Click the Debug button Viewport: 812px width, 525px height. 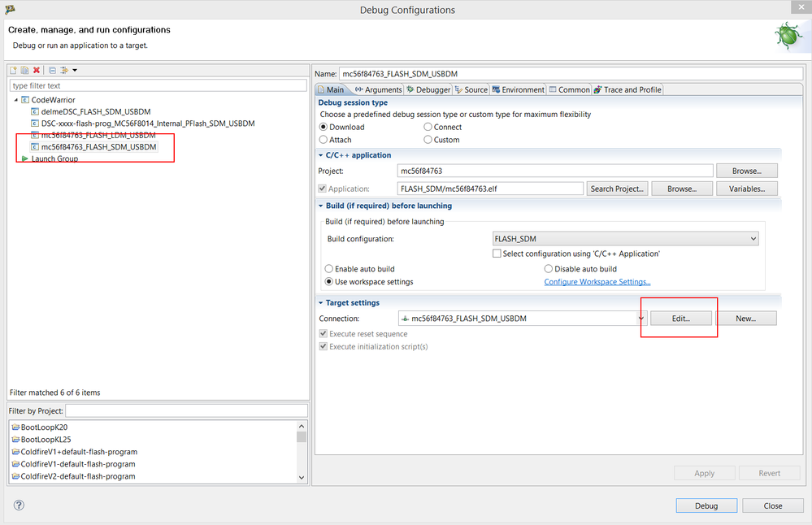click(706, 505)
